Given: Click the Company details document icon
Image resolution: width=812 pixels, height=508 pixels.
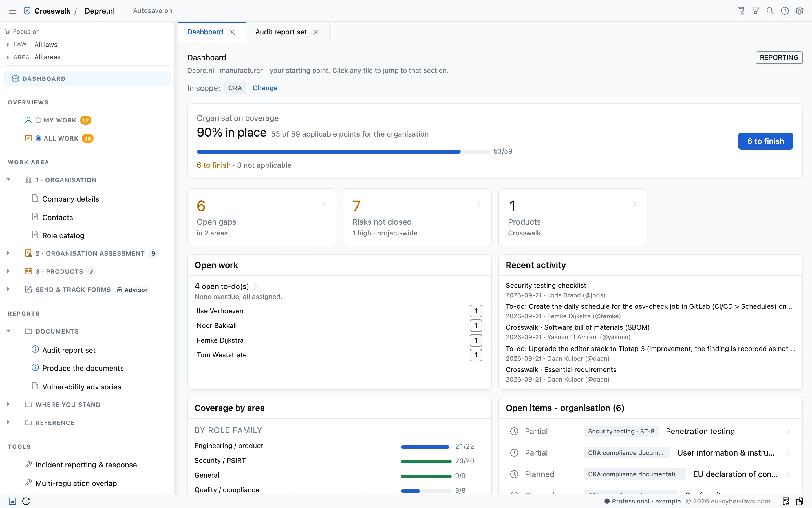Looking at the screenshot, I should pyautogui.click(x=35, y=198).
